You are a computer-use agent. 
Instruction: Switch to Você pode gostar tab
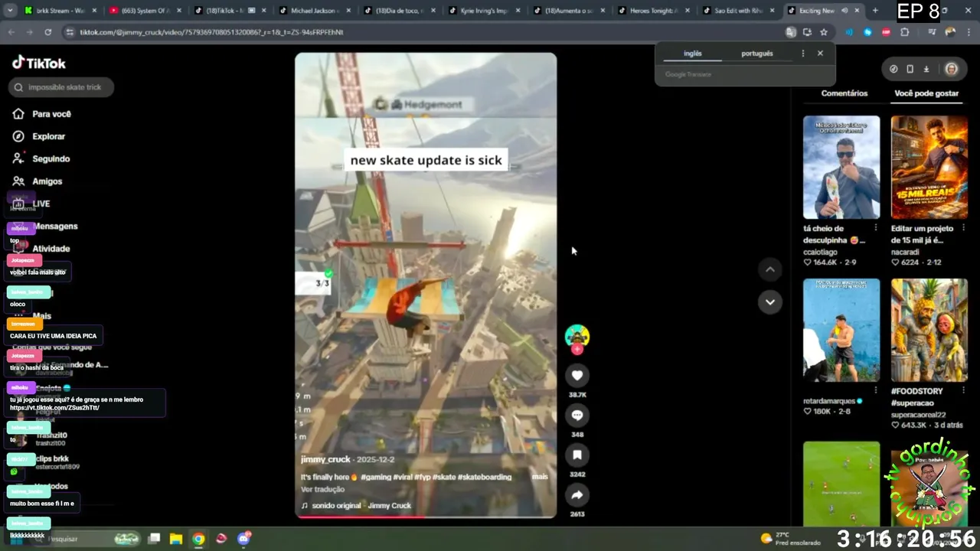click(926, 93)
